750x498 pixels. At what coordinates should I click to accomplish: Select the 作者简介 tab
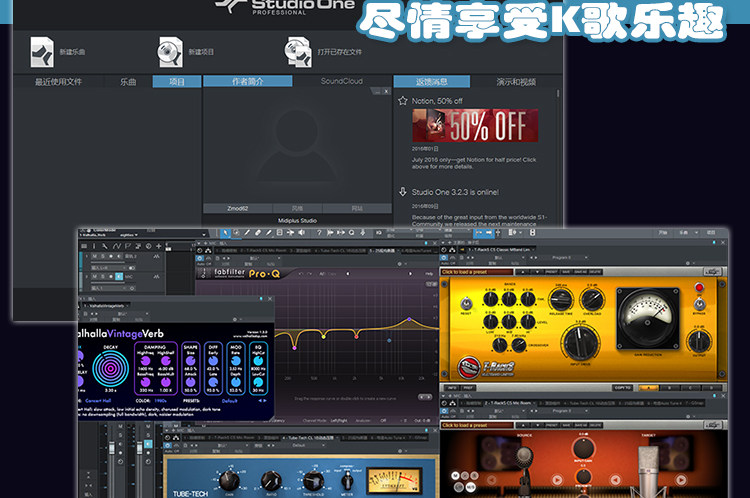point(248,81)
